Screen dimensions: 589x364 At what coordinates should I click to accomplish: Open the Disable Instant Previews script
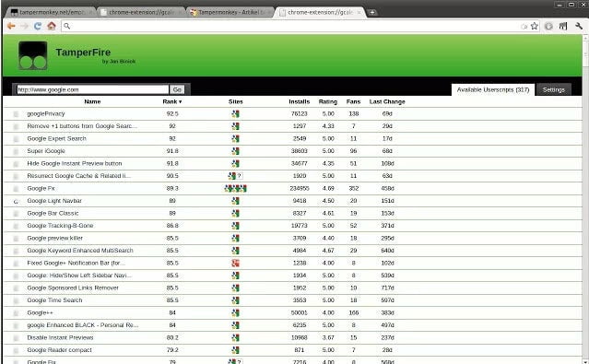[60, 337]
